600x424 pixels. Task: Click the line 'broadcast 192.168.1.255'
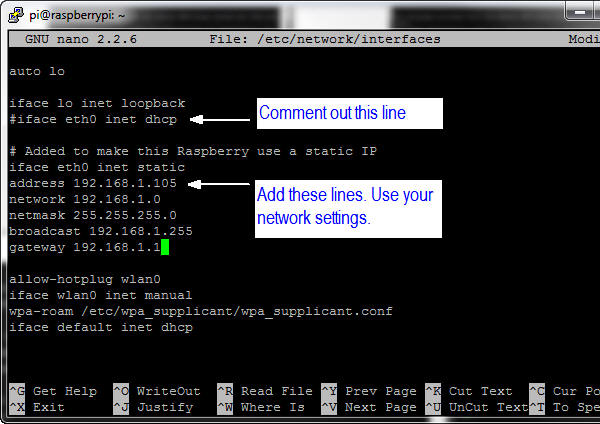point(101,232)
